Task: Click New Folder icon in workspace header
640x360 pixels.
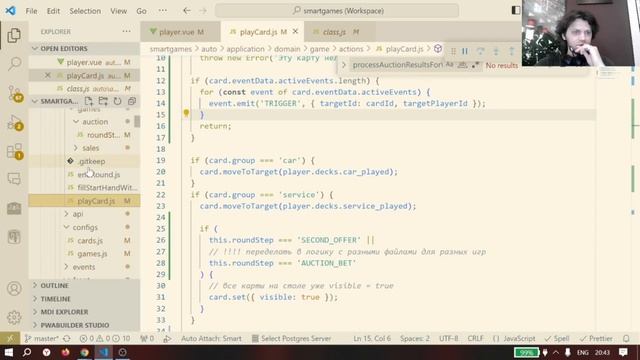Action: click(x=103, y=101)
